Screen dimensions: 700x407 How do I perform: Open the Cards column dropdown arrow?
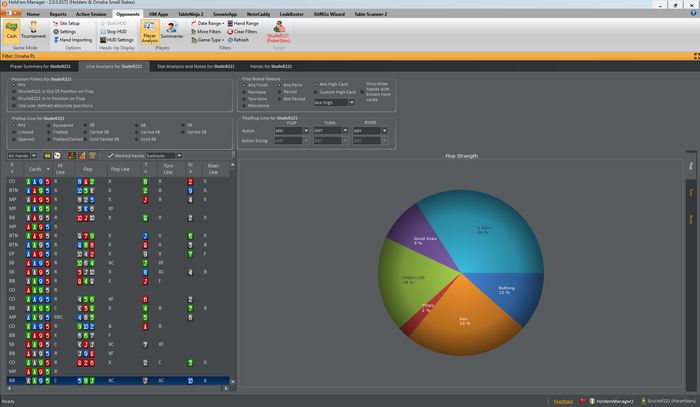[x=48, y=169]
